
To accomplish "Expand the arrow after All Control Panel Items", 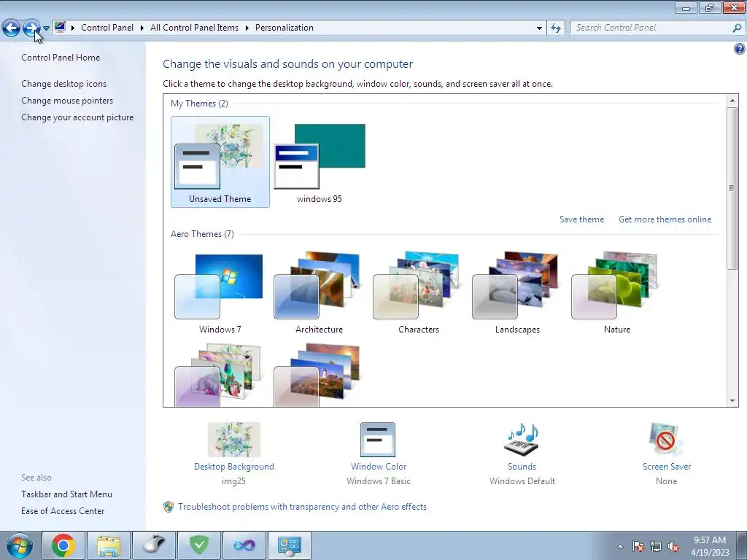I will 247,28.
